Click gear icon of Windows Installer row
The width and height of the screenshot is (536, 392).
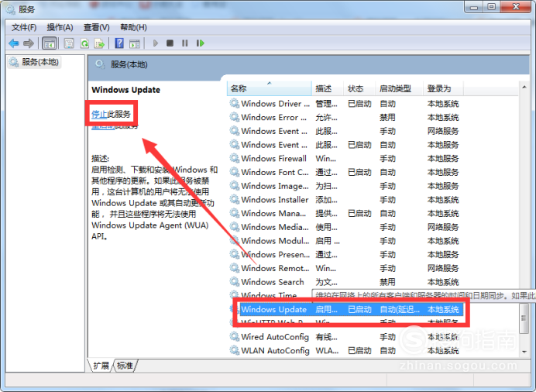[235, 199]
